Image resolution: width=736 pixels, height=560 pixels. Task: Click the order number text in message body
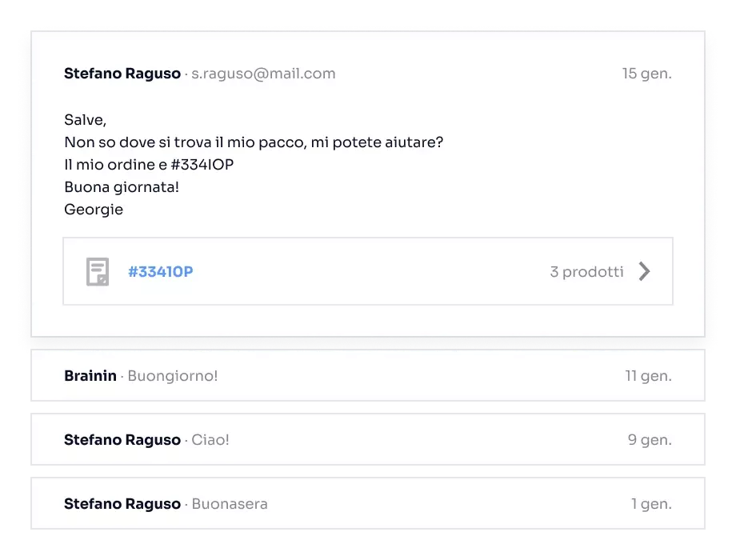tap(202, 165)
